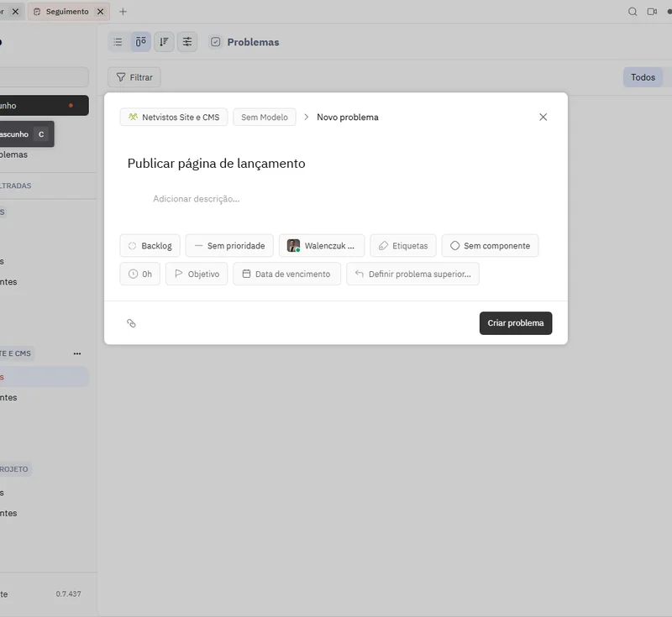The width and height of the screenshot is (672, 617).
Task: Open the sidebar three-dots menu next to CMS
Action: (77, 353)
